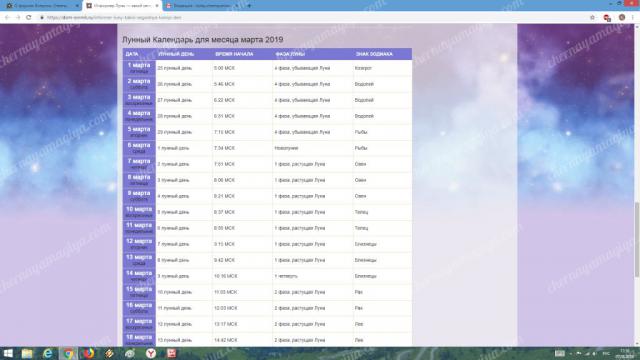
Task: Select the 14 марта date cell
Action: (x=139, y=276)
